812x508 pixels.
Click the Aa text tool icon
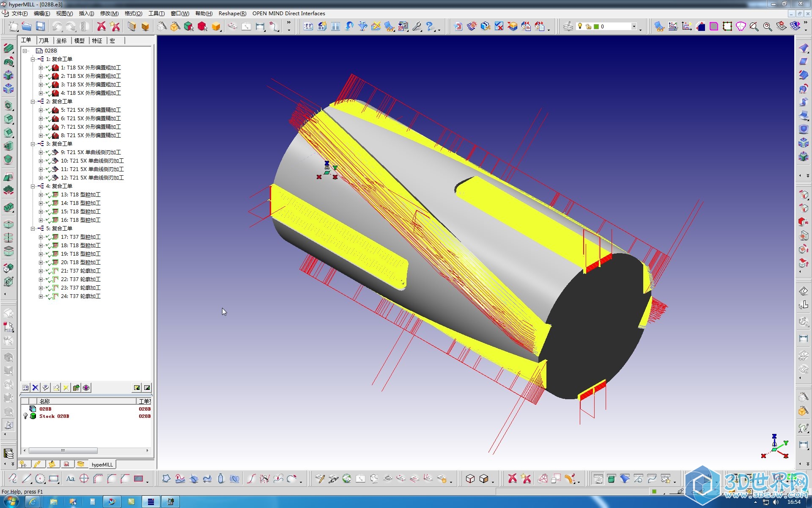click(71, 479)
